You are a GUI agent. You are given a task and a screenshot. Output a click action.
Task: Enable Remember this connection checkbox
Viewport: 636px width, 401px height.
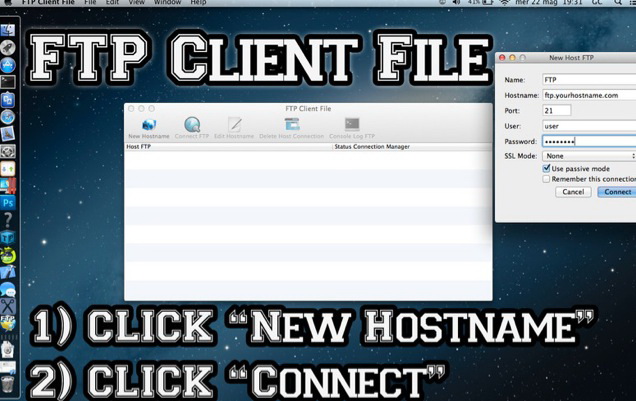coord(546,179)
